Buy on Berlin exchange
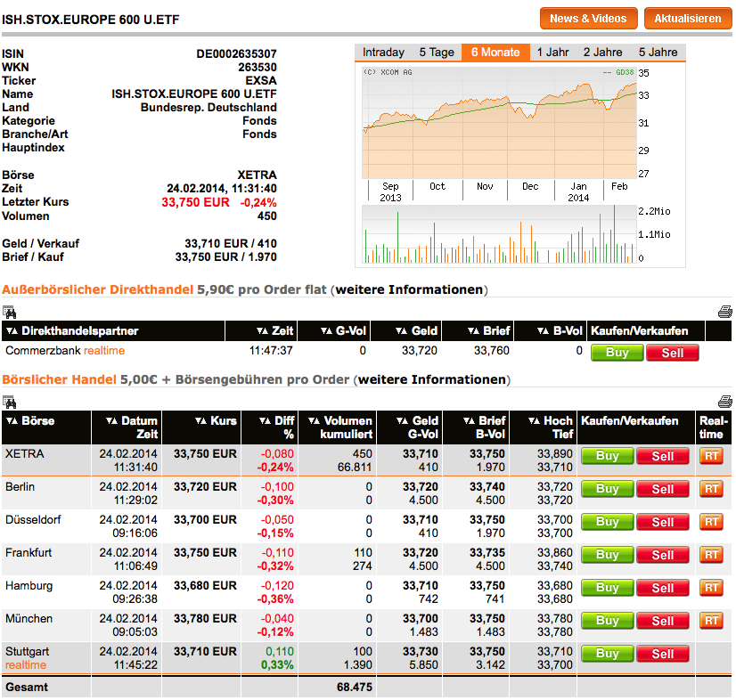The image size is (736, 700). [x=608, y=488]
